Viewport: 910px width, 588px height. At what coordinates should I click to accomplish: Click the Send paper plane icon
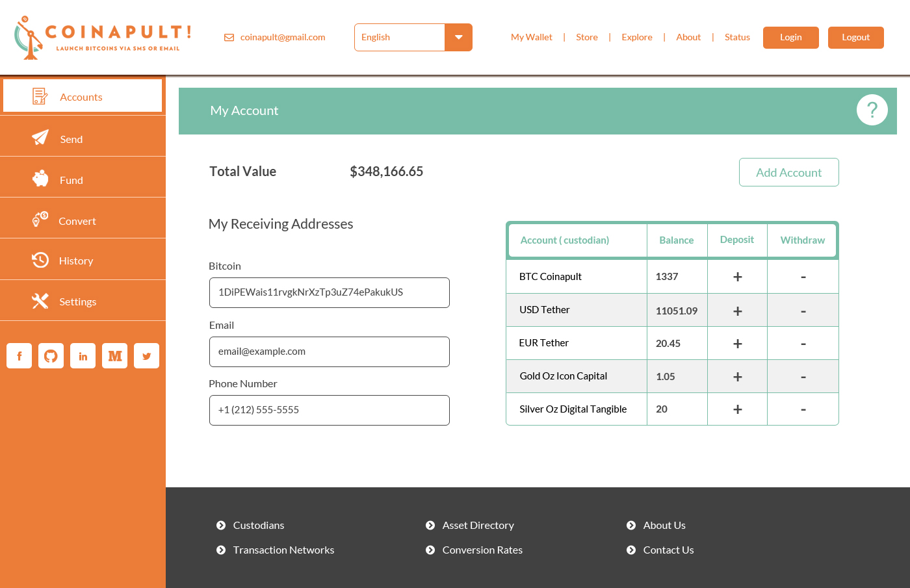(40, 138)
